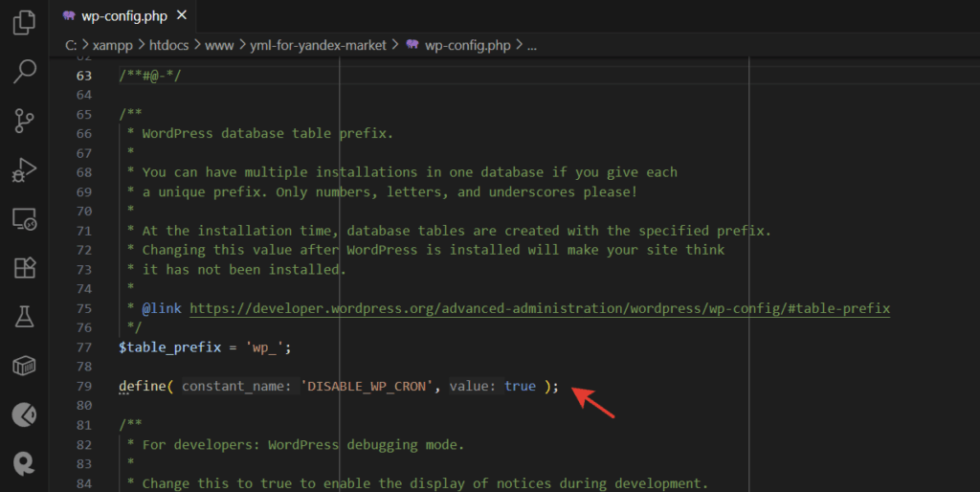Open the Explorer view in activity bar

25,22
